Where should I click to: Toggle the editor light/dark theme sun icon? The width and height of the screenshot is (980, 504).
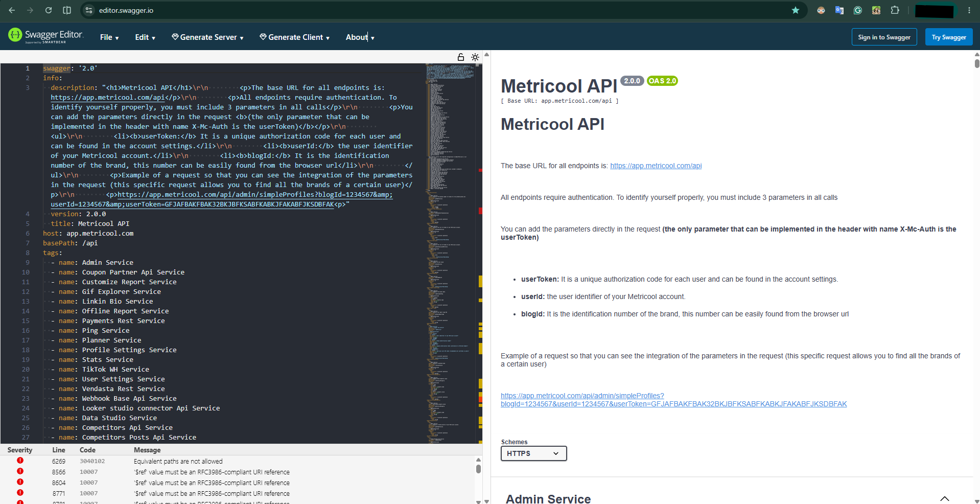(475, 57)
